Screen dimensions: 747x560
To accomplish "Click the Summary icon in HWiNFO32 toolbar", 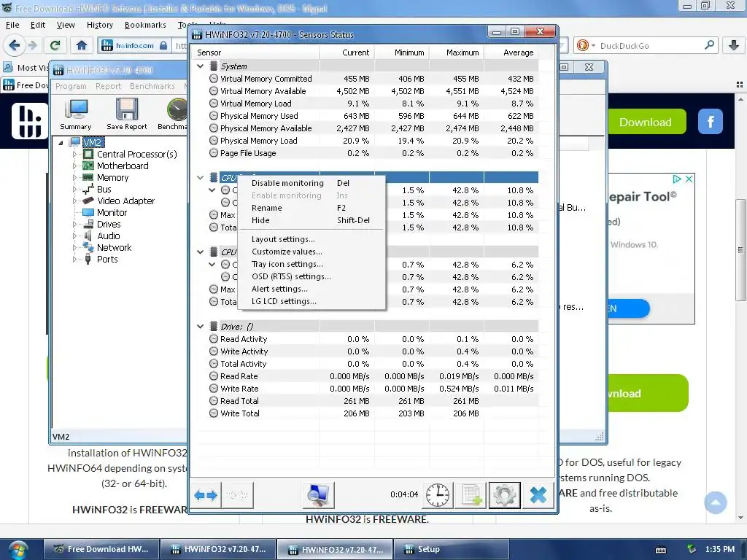I will [76, 114].
